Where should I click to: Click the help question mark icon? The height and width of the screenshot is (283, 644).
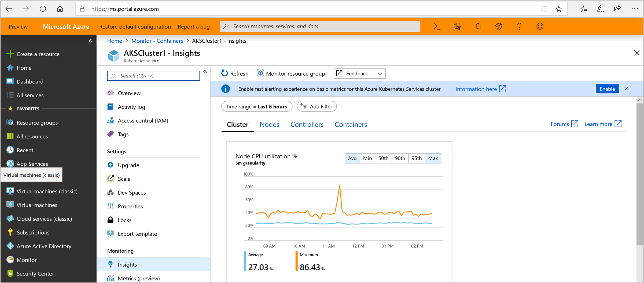[519, 26]
